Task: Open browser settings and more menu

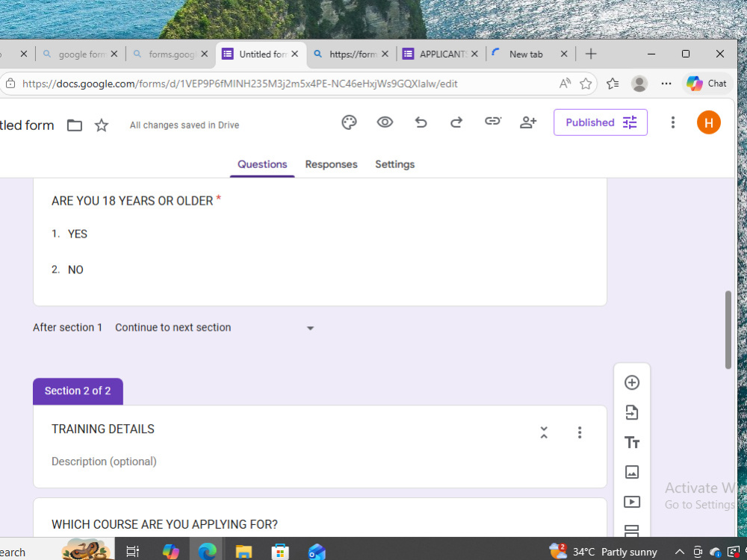Action: (666, 84)
